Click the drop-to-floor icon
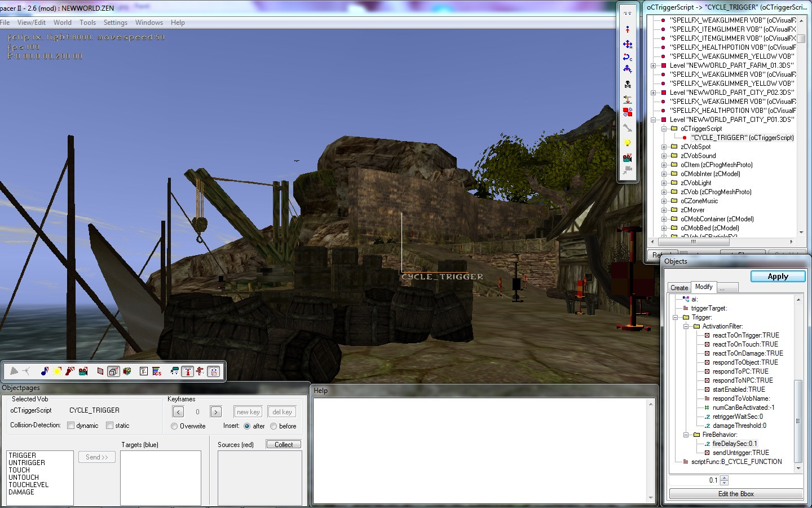The width and height of the screenshot is (812, 508). [x=627, y=99]
